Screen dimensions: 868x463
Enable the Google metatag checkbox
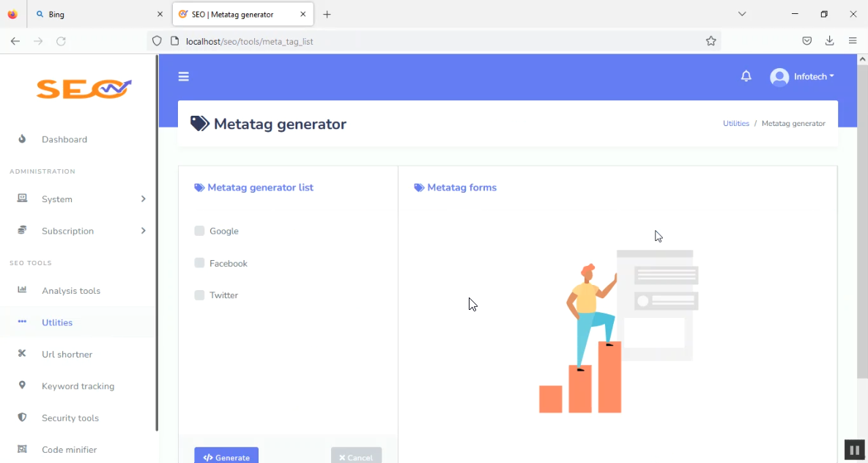[x=199, y=231]
